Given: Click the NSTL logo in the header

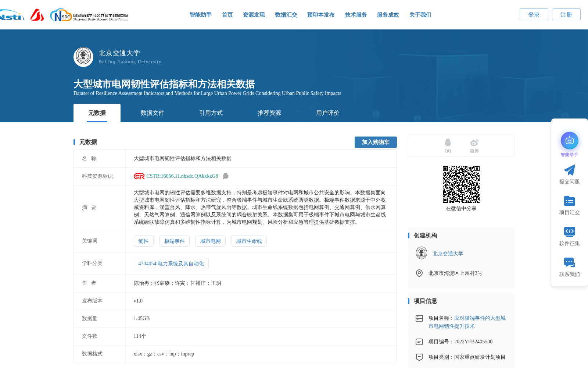Looking at the screenshot, I should (x=12, y=15).
